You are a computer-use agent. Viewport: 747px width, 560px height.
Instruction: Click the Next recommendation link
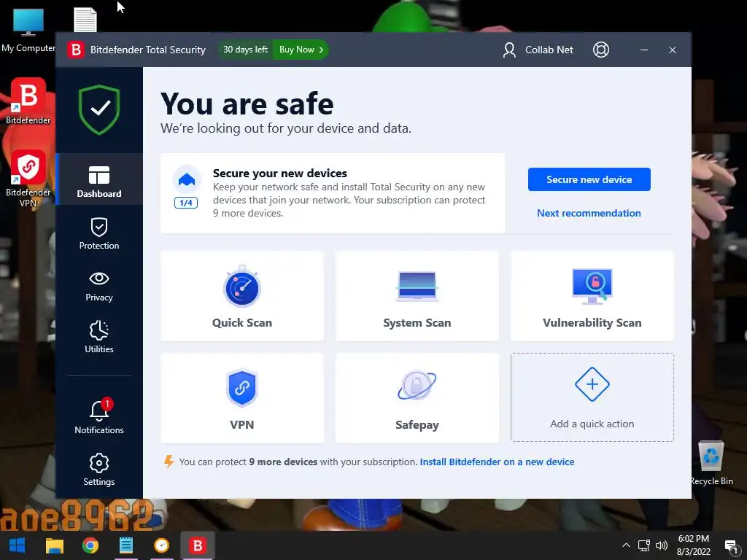coord(589,213)
